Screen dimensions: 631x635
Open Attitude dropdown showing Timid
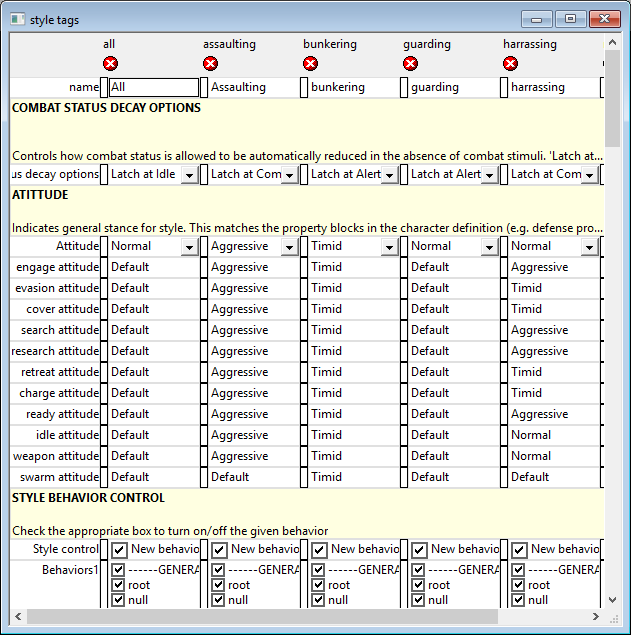(389, 247)
